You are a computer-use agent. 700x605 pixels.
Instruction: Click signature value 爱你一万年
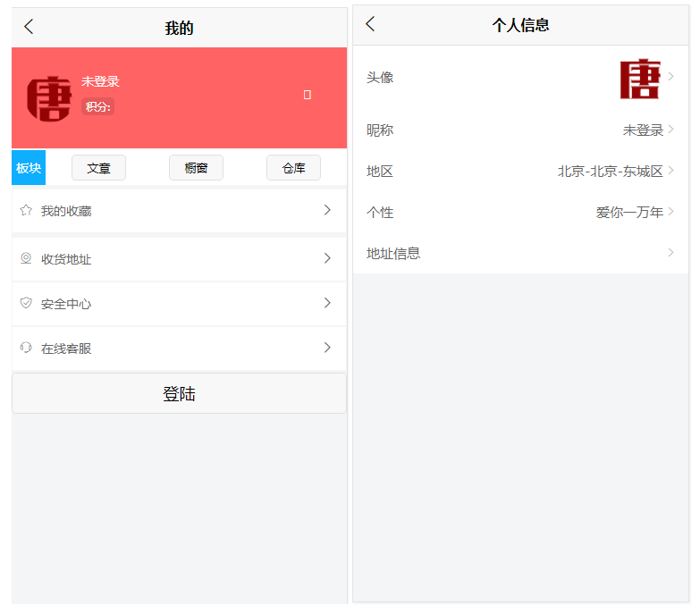coord(629,213)
